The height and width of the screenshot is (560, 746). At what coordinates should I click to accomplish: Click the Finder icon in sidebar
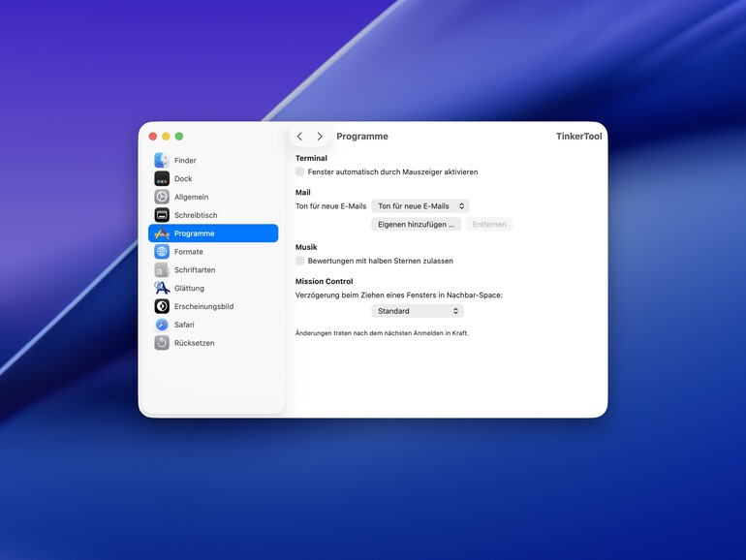coord(162,160)
